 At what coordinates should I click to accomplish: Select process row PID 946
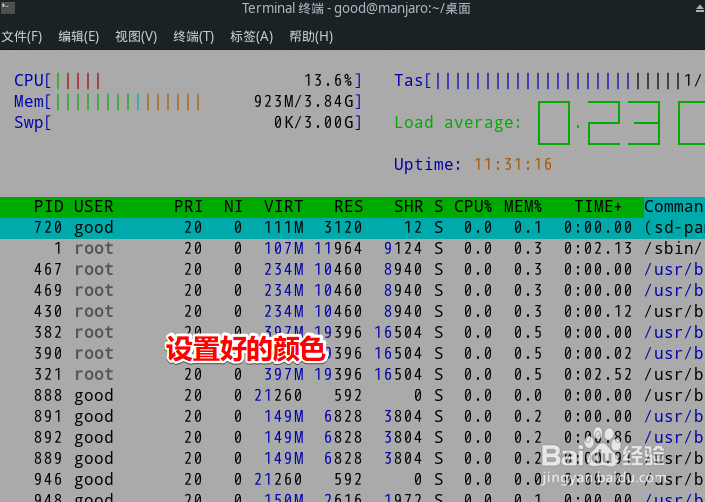pyautogui.click(x=352, y=480)
